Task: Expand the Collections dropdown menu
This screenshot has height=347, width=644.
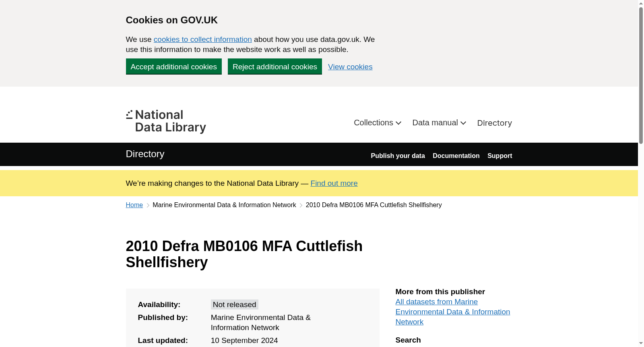Action: (378, 123)
